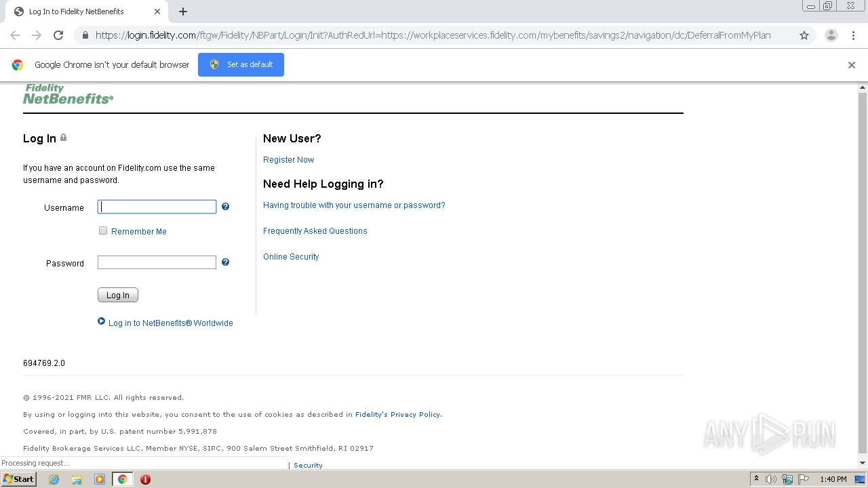
Task: Dismiss the default browser notification bar
Action: coord(852,65)
